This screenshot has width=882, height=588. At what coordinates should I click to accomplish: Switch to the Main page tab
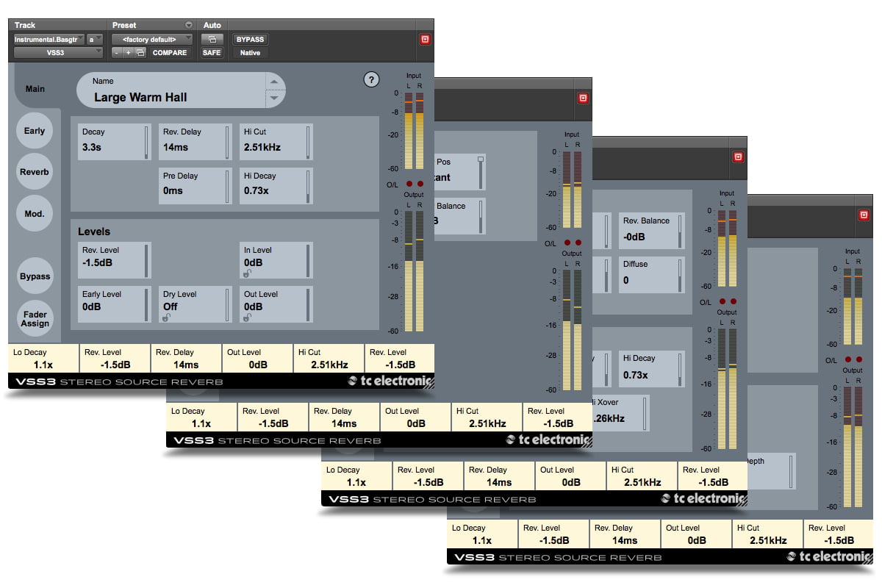click(x=35, y=89)
